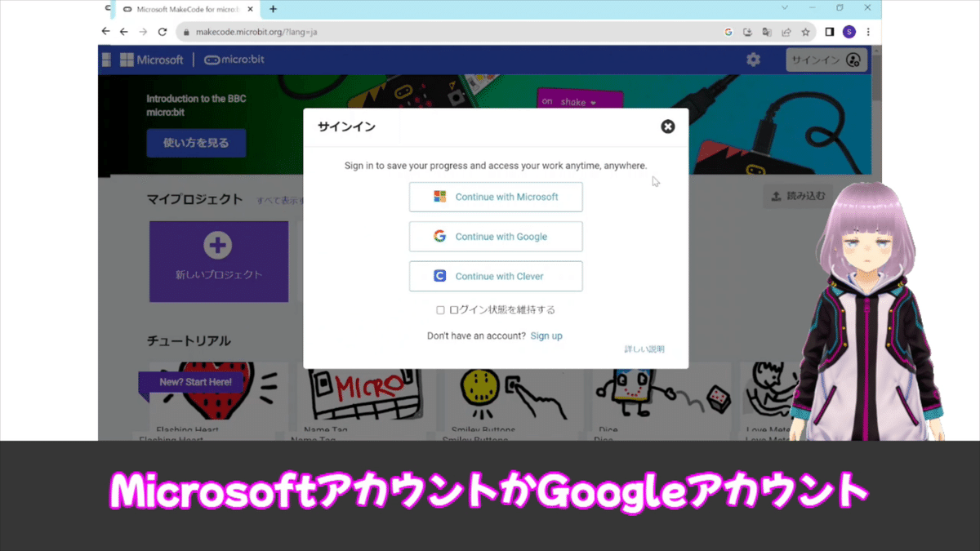
Task: Open the app grid icon left of Microsoft
Action: pyautogui.click(x=106, y=60)
